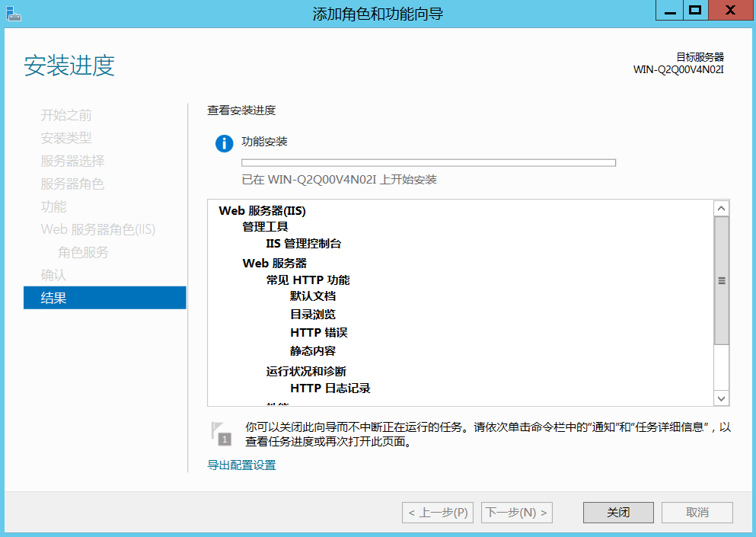This screenshot has height=537, width=756.
Task: Click the wizard icon in the title bar
Action: pyautogui.click(x=14, y=14)
